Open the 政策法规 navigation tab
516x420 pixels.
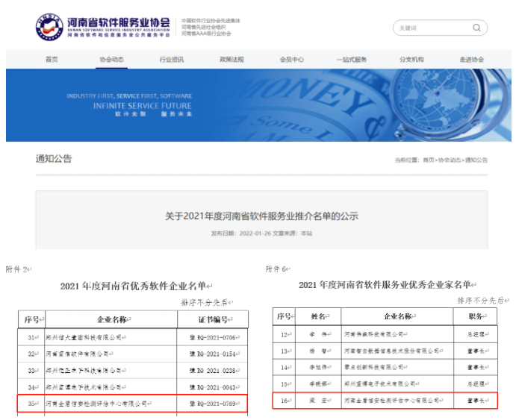pos(231,60)
